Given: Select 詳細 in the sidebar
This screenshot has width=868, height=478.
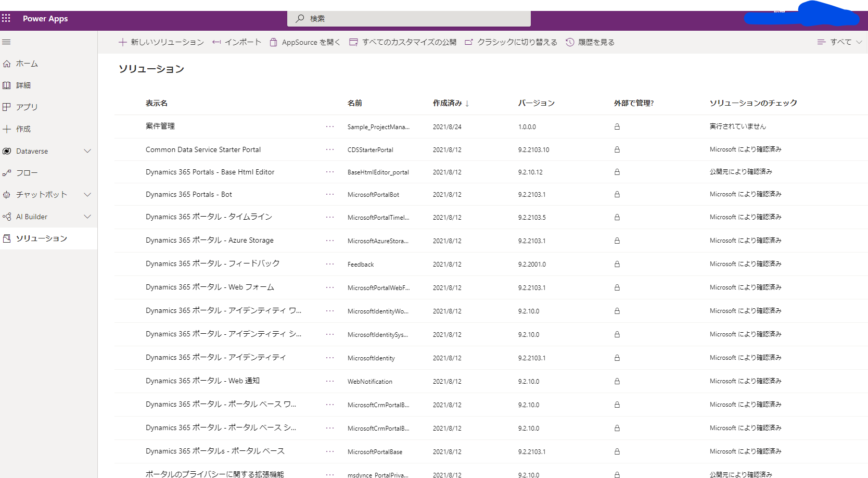Looking at the screenshot, I should [x=48, y=85].
